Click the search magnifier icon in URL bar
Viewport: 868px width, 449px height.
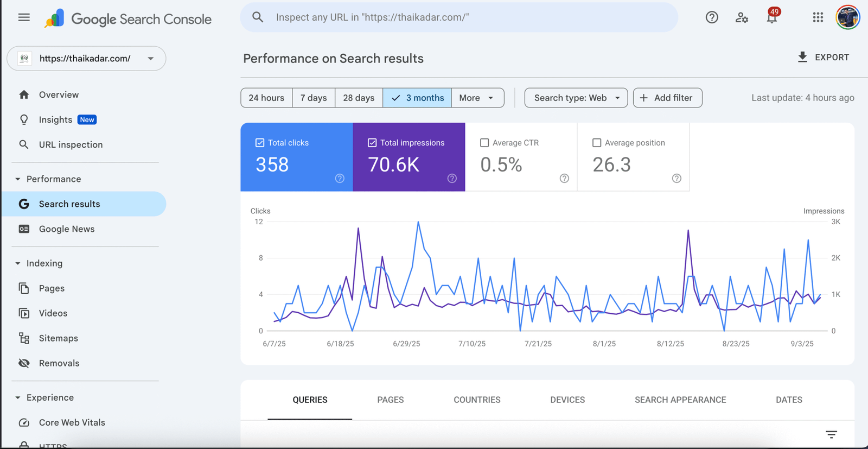tap(258, 17)
